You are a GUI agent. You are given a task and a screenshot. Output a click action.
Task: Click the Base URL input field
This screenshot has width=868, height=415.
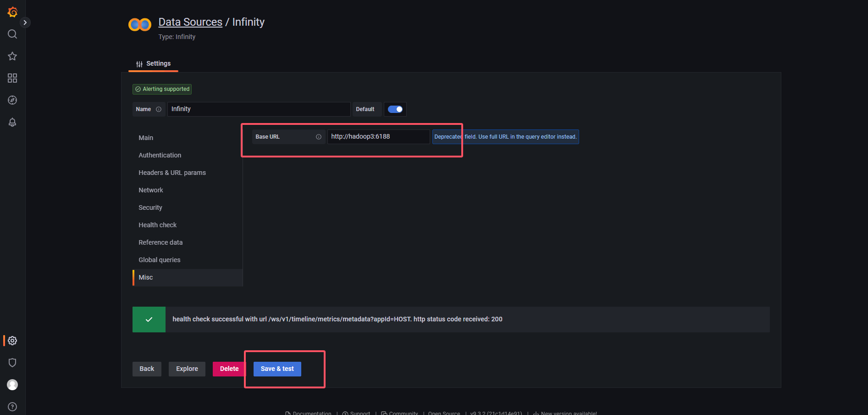tap(378, 137)
